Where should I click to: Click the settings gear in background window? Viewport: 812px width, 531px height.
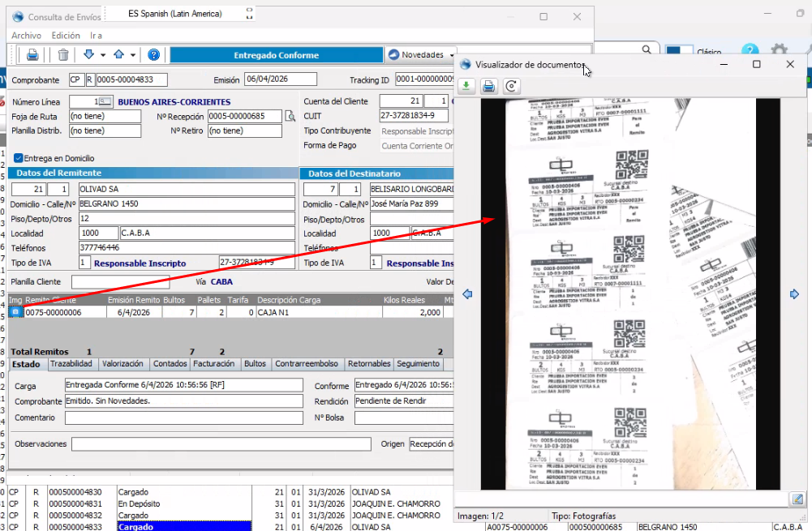(x=780, y=50)
